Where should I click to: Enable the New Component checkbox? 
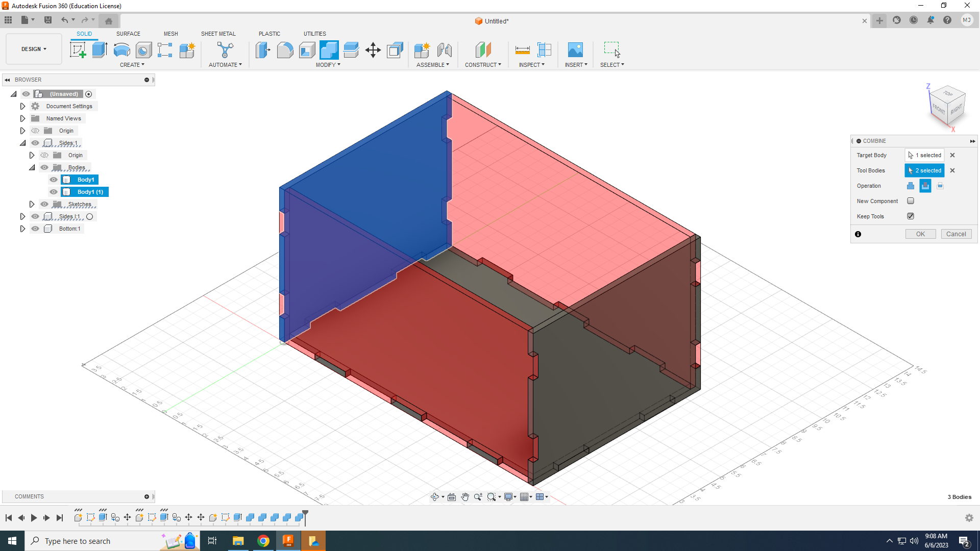pyautogui.click(x=911, y=201)
